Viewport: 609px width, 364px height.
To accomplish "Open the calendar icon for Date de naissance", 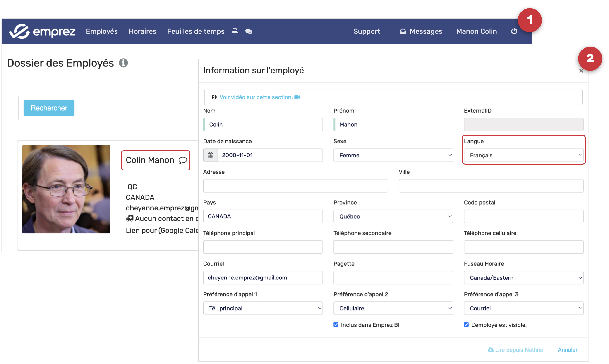I will (x=211, y=155).
